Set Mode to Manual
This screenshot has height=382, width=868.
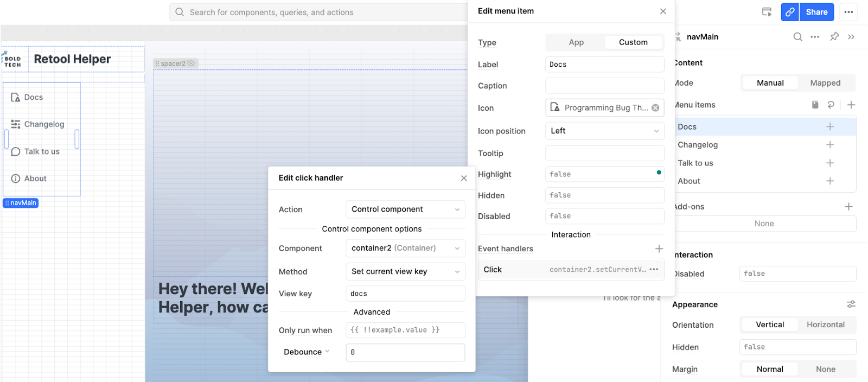pyautogui.click(x=770, y=83)
